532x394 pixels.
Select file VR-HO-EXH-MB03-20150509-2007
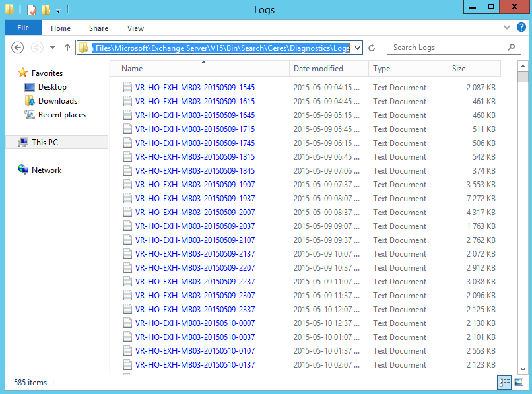pos(195,213)
